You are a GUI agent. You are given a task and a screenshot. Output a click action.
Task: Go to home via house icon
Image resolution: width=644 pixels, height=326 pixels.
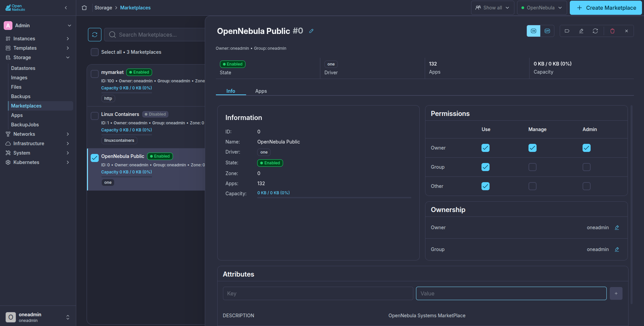coord(84,8)
